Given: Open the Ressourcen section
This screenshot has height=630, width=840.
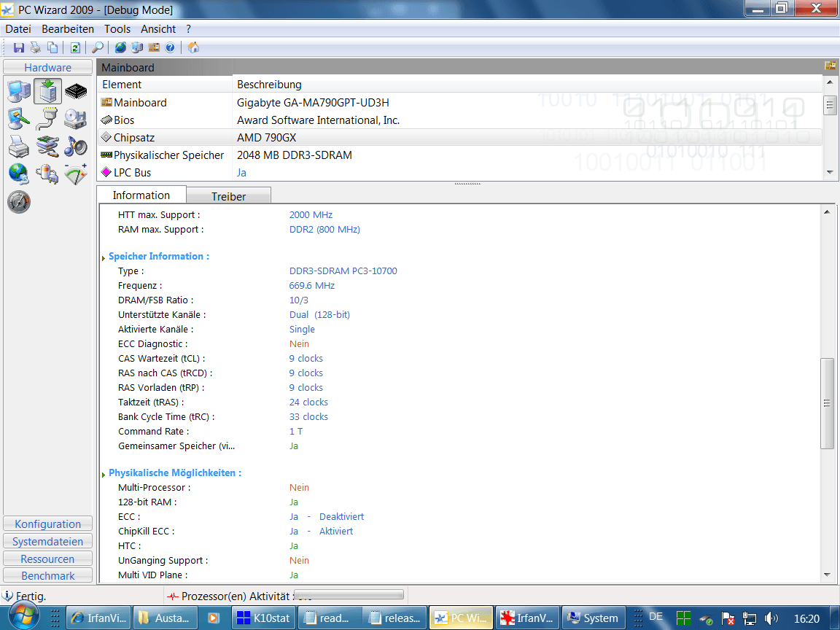Looking at the screenshot, I should click(47, 559).
